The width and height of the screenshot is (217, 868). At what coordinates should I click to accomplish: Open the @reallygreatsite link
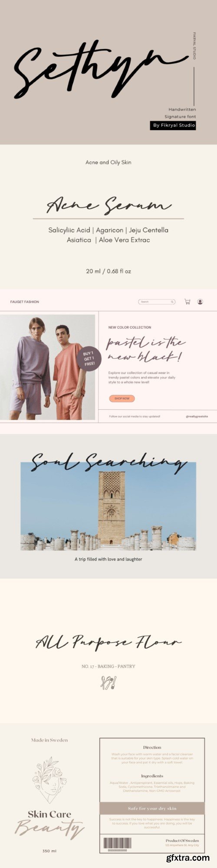[x=197, y=416]
